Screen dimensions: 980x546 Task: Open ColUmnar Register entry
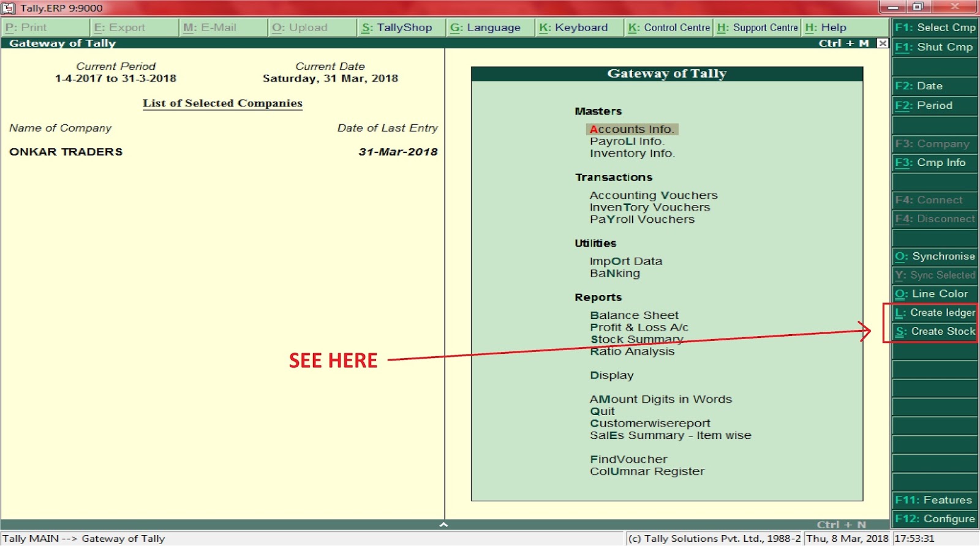coord(647,471)
